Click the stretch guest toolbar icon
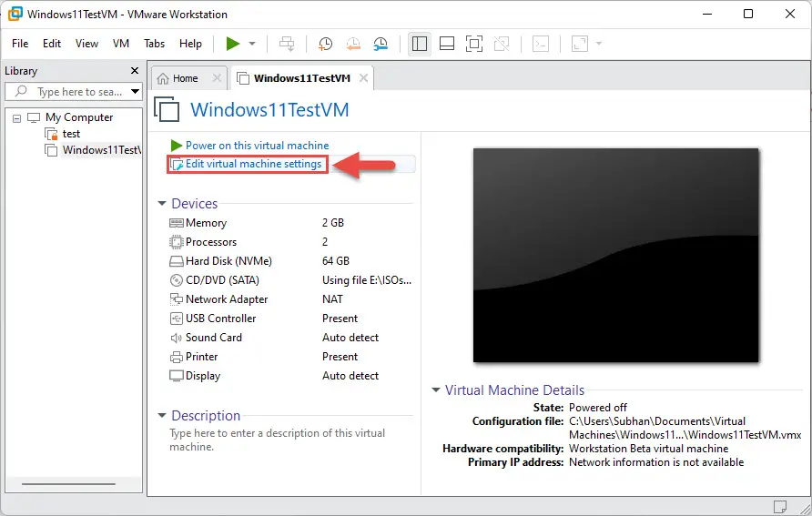This screenshot has height=516, width=812. (580, 44)
